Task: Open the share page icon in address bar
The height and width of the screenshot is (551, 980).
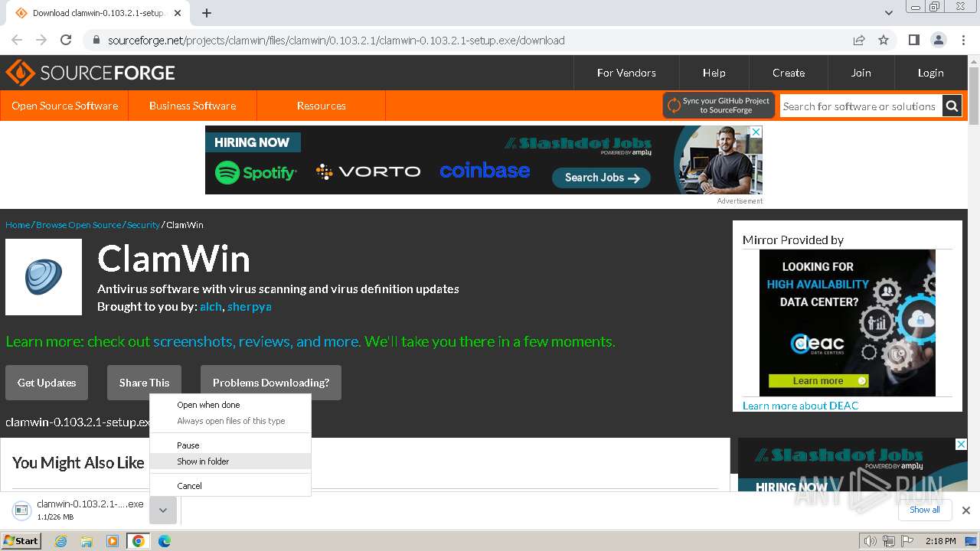Action: (x=859, y=40)
